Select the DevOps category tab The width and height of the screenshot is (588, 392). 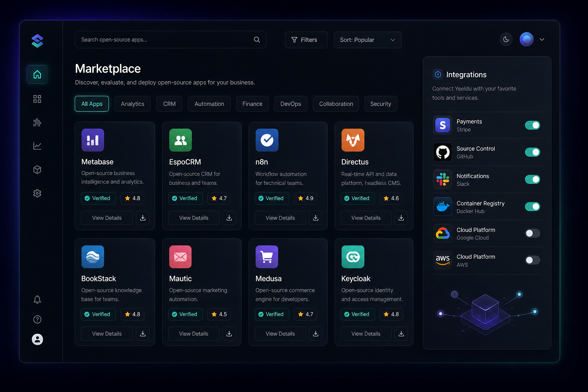pyautogui.click(x=291, y=104)
